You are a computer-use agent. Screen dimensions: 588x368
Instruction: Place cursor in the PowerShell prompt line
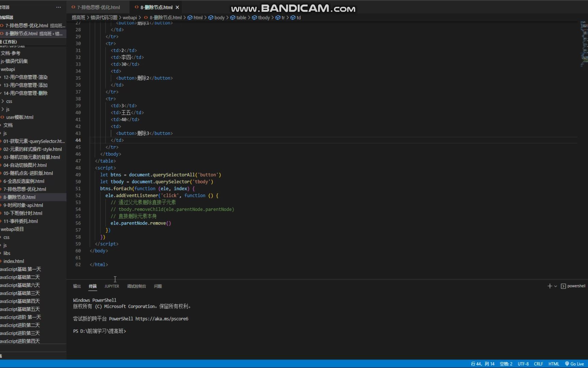pos(99,331)
